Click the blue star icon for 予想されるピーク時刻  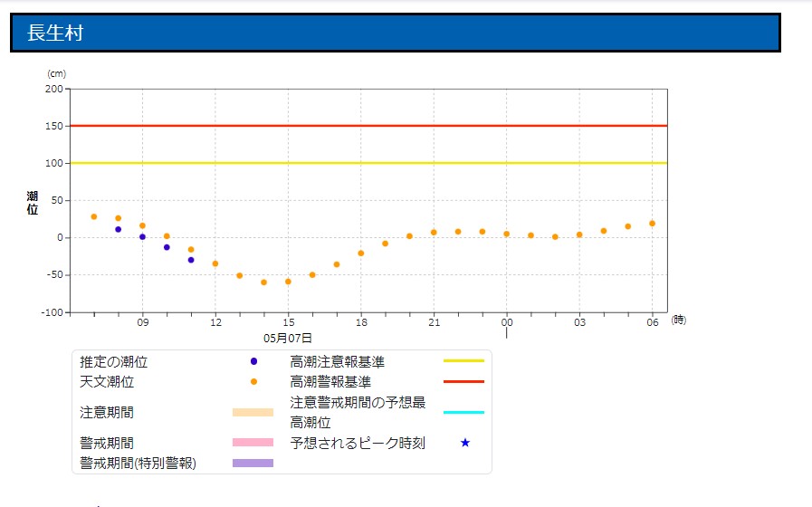465,443
